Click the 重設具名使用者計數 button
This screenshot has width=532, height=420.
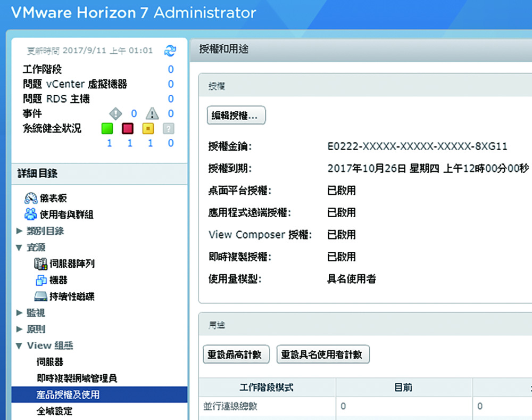[x=323, y=355]
